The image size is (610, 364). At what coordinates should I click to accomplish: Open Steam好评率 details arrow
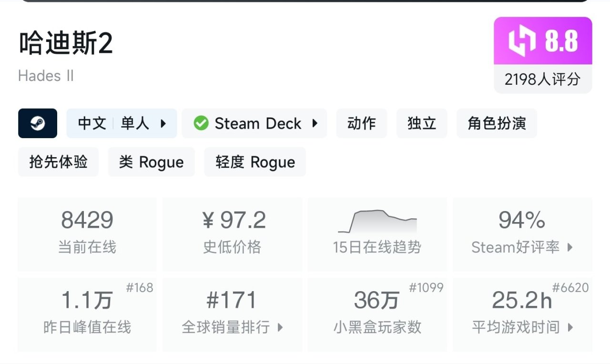pyautogui.click(x=570, y=247)
